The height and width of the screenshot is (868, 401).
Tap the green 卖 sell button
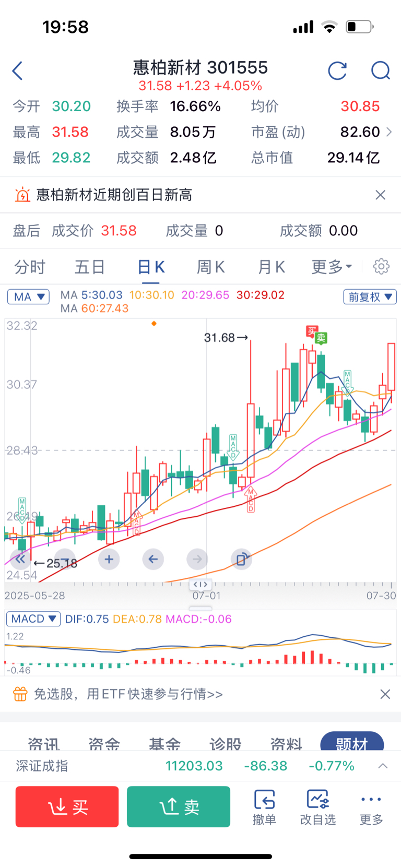click(179, 807)
